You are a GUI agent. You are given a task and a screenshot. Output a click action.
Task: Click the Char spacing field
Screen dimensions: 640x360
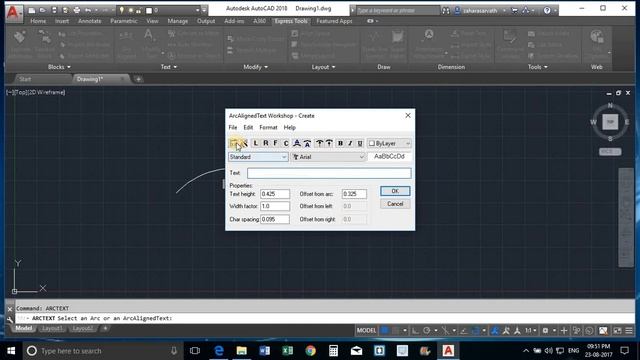coord(275,219)
